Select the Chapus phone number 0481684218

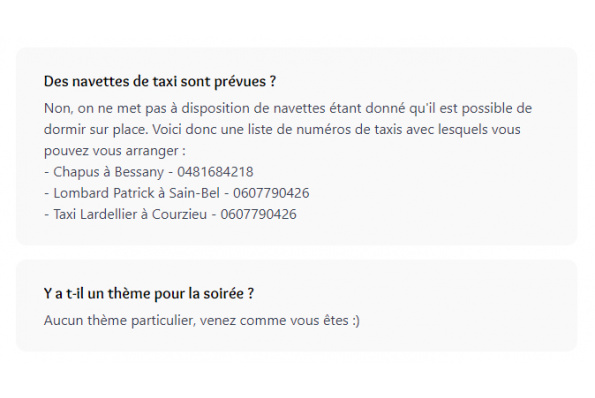click(x=215, y=172)
